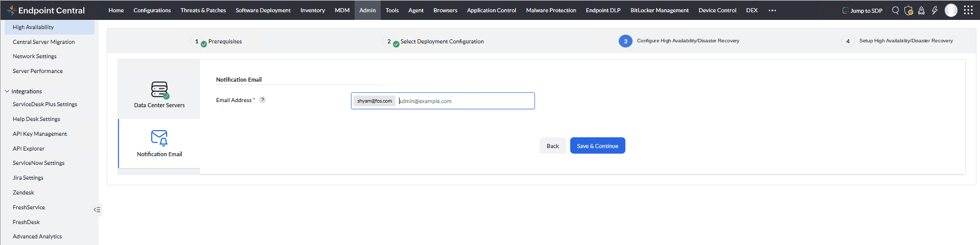Open the MDM tab
Image resolution: width=980 pixels, height=245 pixels.
342,10
